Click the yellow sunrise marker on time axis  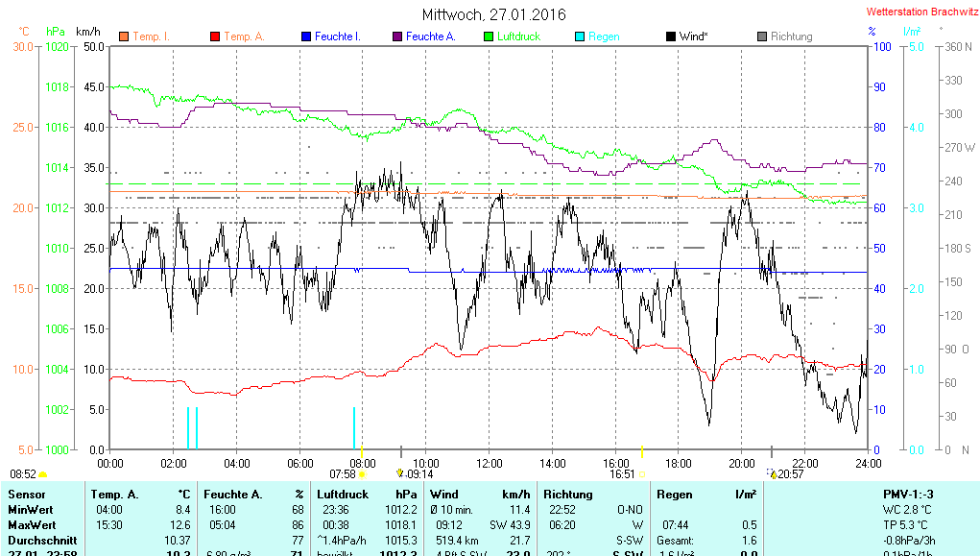pos(361,448)
